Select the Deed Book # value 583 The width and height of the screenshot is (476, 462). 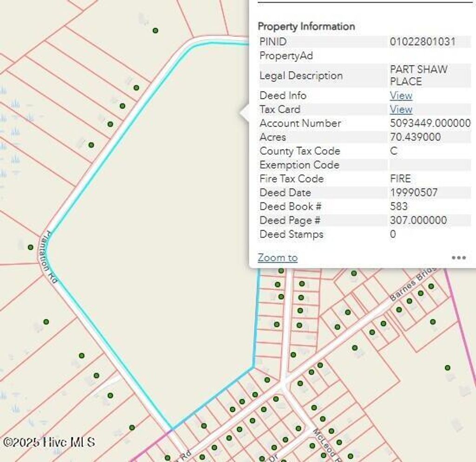(x=398, y=206)
